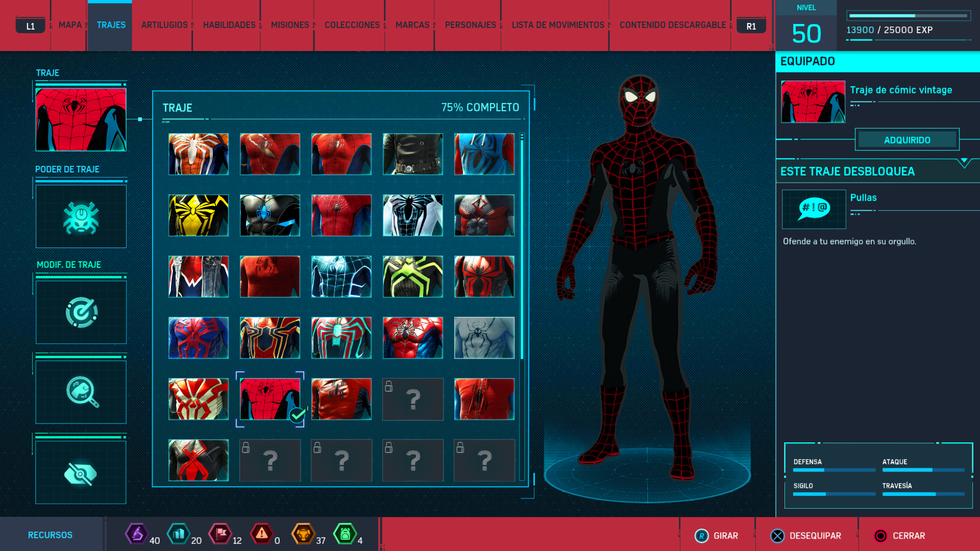
Task: Open the third suit mod slot with crossed eye icon
Action: click(81, 472)
